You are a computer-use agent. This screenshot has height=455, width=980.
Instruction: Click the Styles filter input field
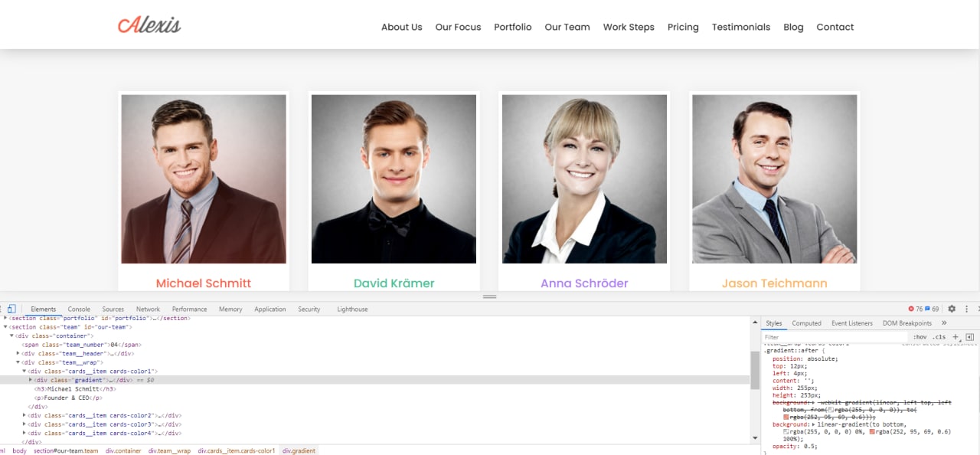pos(835,337)
